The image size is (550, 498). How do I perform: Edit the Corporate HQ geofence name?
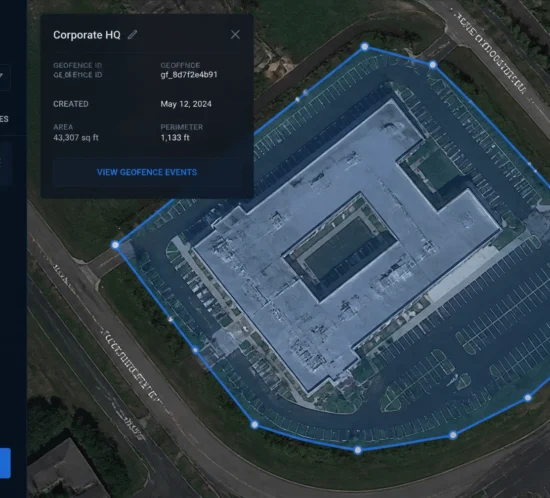coord(132,35)
